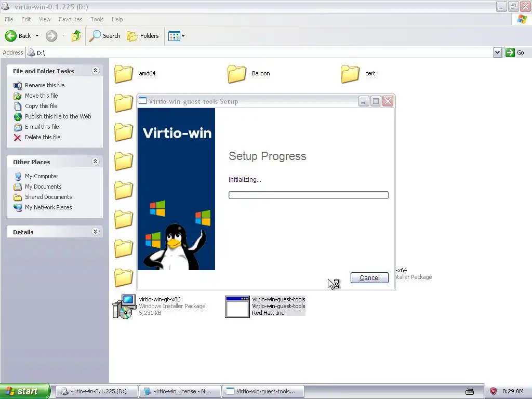Click the My Computer icon in sidebar

[18, 177]
